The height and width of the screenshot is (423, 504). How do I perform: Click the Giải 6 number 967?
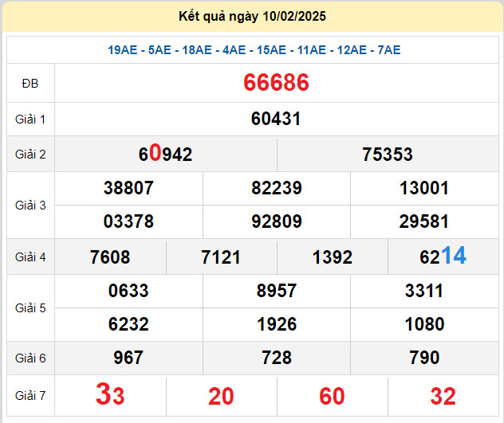coord(128,358)
